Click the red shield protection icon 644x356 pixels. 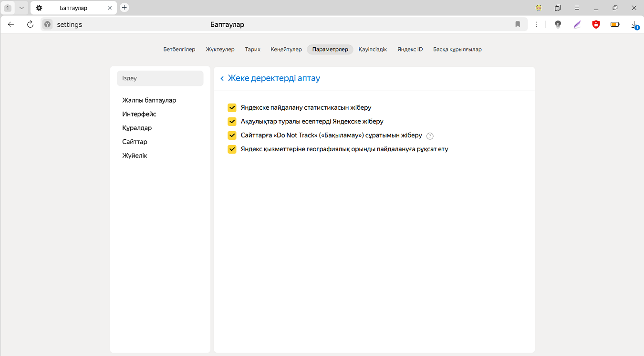(596, 24)
